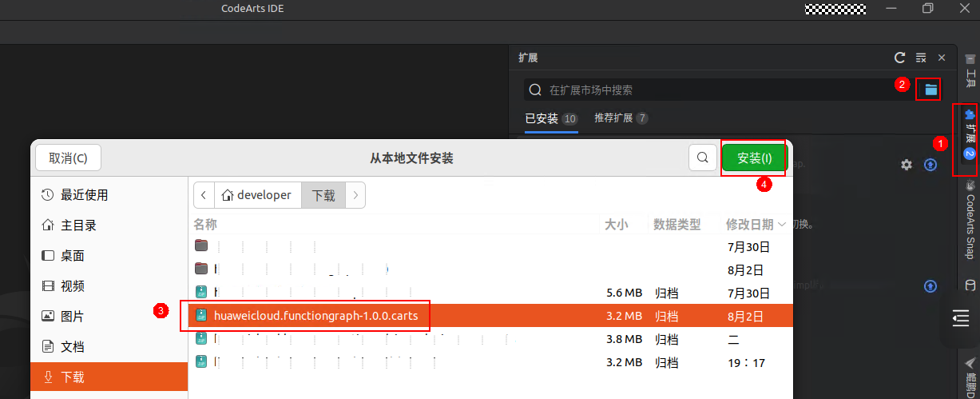The image size is (980, 399).
Task: Open 视频 in the dialog sidebar
Action: pyautogui.click(x=109, y=286)
